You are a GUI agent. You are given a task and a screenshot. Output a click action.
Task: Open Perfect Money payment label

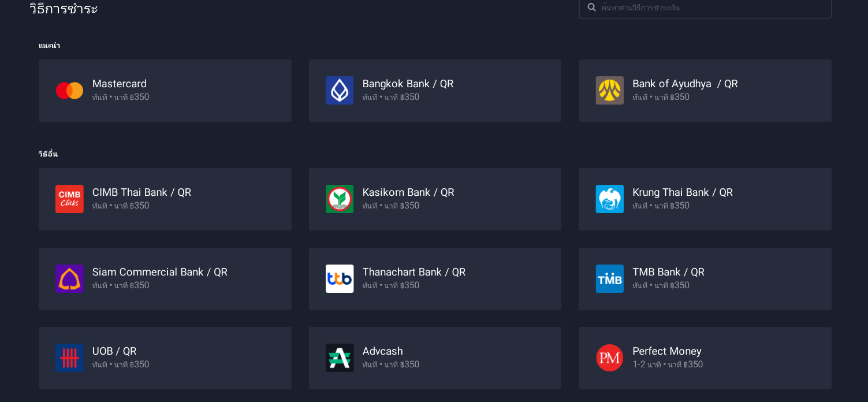(x=666, y=351)
